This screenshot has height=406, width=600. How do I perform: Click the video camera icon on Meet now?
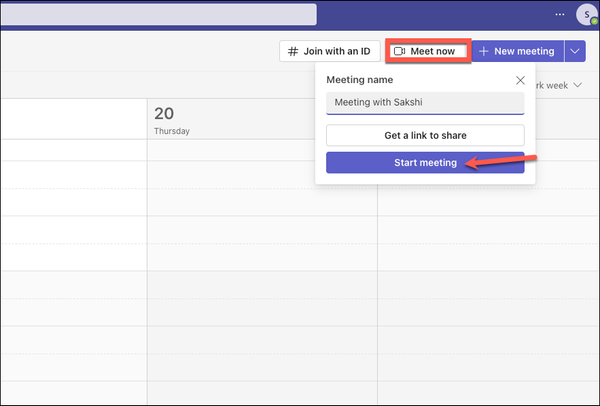[x=398, y=51]
